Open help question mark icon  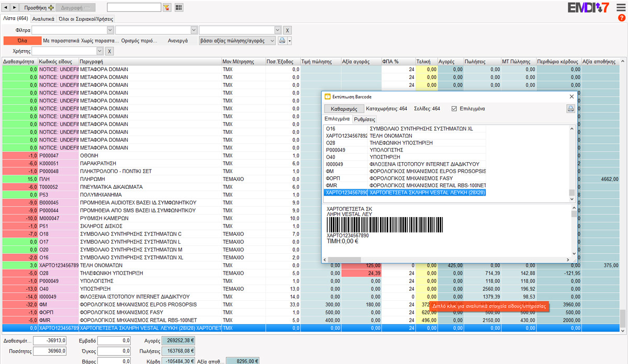[x=622, y=18]
